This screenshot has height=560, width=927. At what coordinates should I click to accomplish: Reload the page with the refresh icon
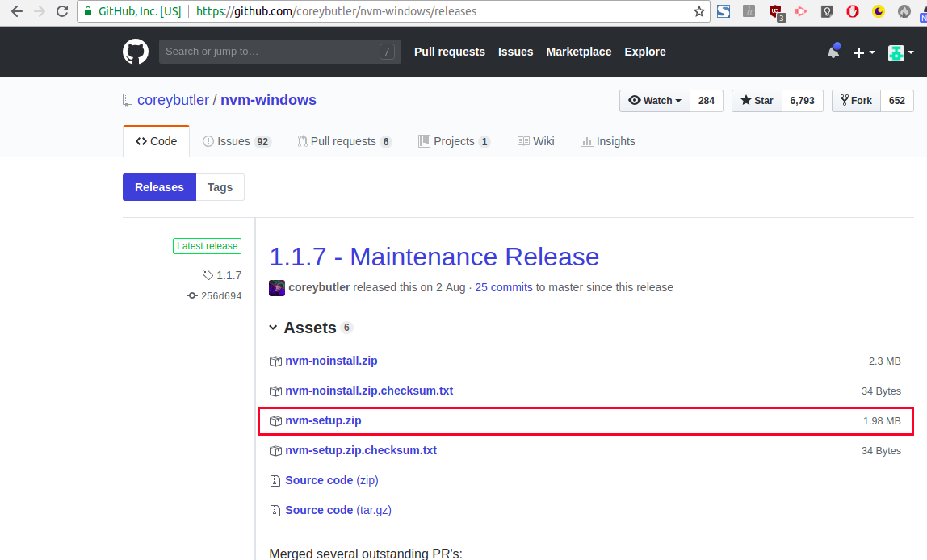click(x=62, y=11)
